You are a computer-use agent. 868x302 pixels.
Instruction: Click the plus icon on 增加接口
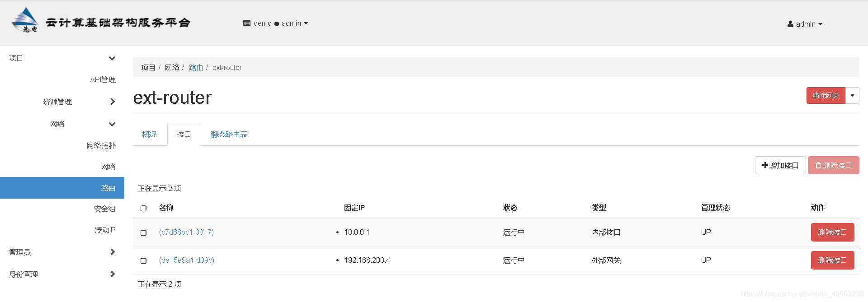click(765, 165)
